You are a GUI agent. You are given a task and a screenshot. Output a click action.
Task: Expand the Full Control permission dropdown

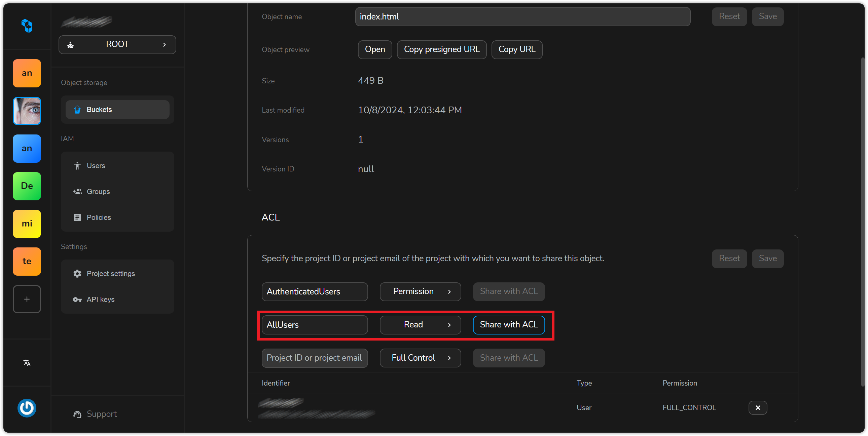420,358
